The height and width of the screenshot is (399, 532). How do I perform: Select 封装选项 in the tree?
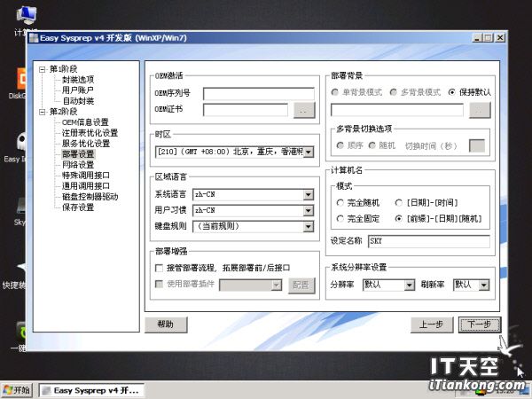78,80
